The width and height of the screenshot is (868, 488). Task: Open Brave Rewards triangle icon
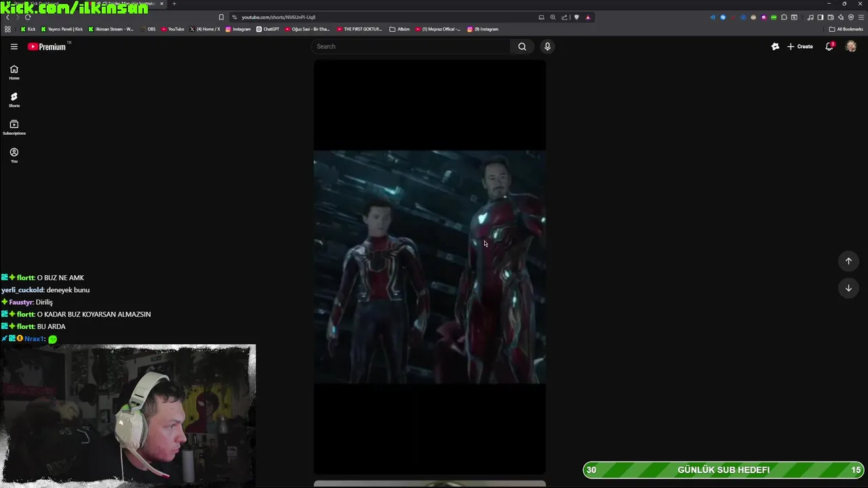point(588,17)
